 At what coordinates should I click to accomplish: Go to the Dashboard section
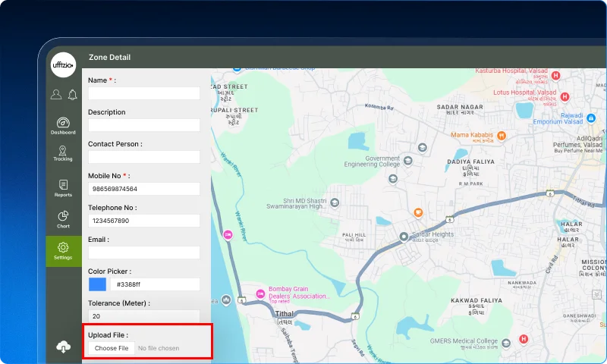tap(63, 126)
